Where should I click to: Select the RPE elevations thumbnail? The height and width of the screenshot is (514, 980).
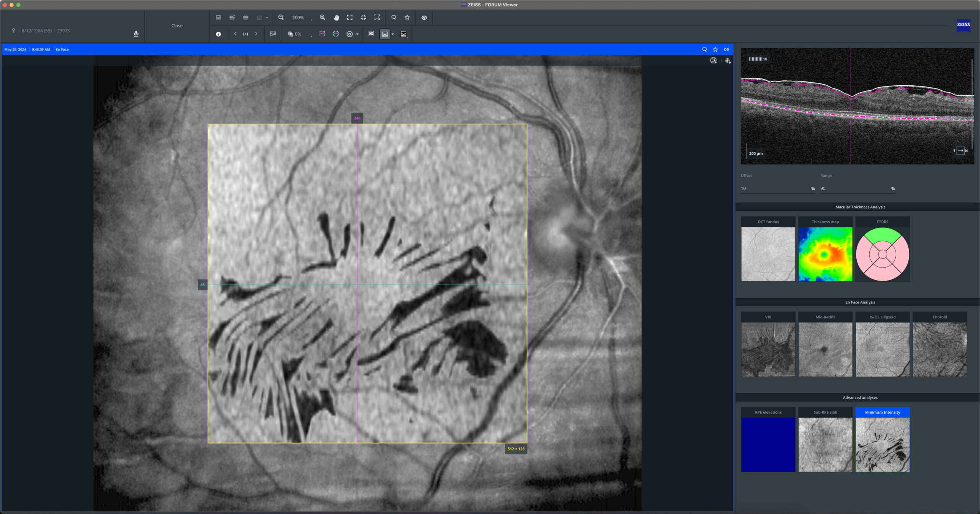point(768,440)
